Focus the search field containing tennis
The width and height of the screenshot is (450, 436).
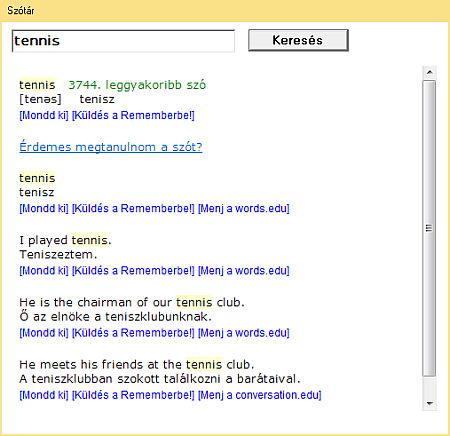coord(123,41)
